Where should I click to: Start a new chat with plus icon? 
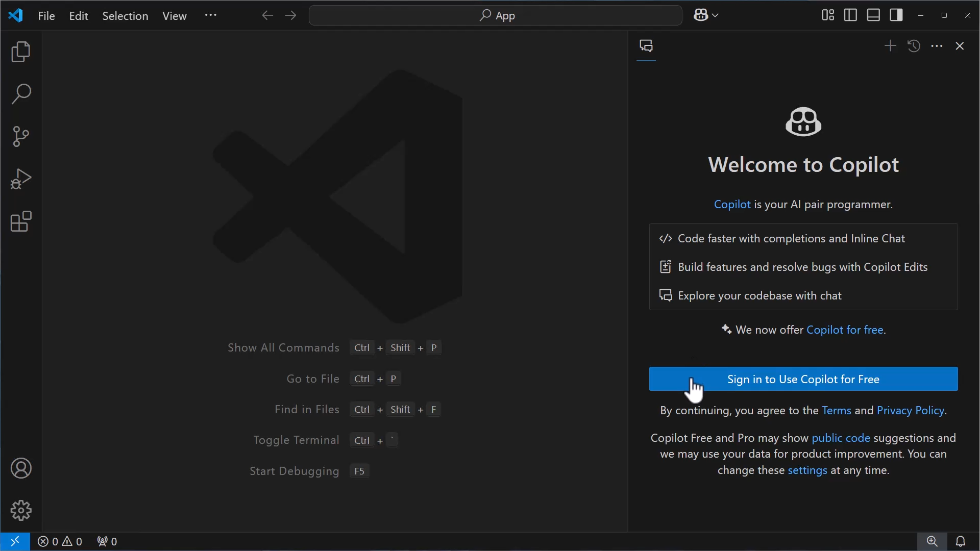(890, 46)
